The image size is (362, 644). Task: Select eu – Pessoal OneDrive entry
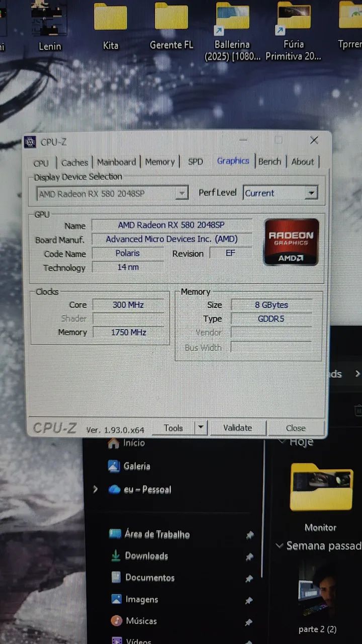tap(140, 490)
